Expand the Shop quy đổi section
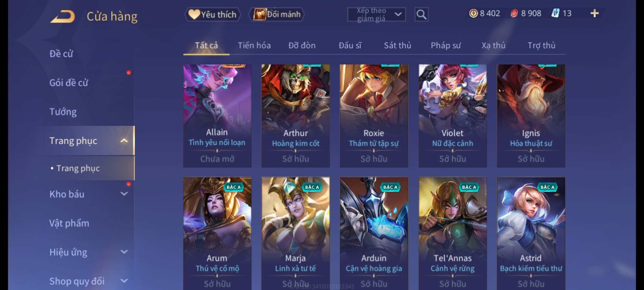The height and width of the screenshot is (290, 644). pyautogui.click(x=124, y=281)
